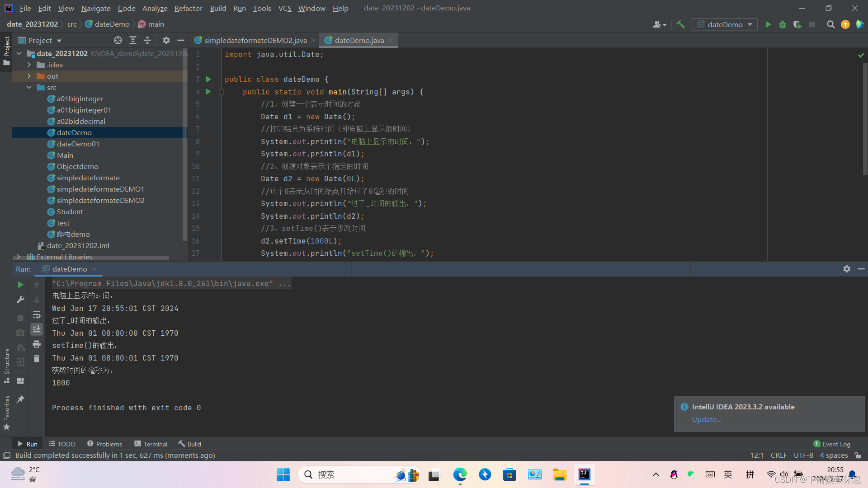Collapse All icon in Project panel
This screenshot has height=488, width=868.
point(147,40)
